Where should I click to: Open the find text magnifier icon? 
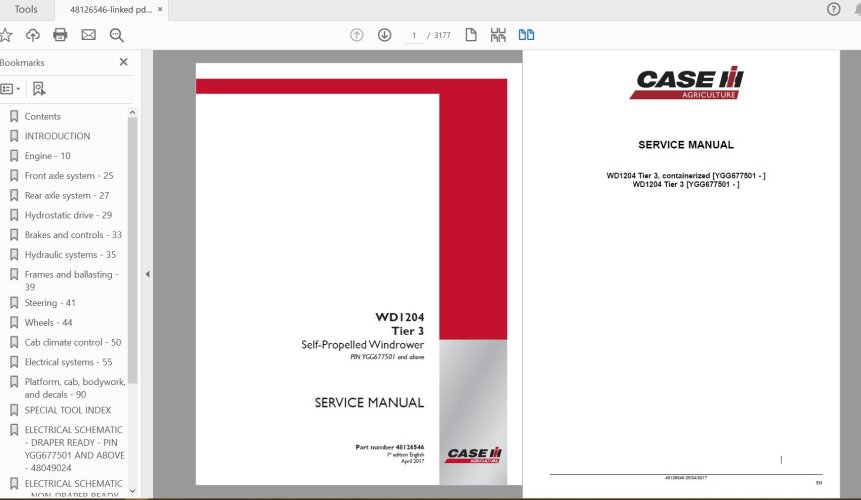click(x=116, y=35)
